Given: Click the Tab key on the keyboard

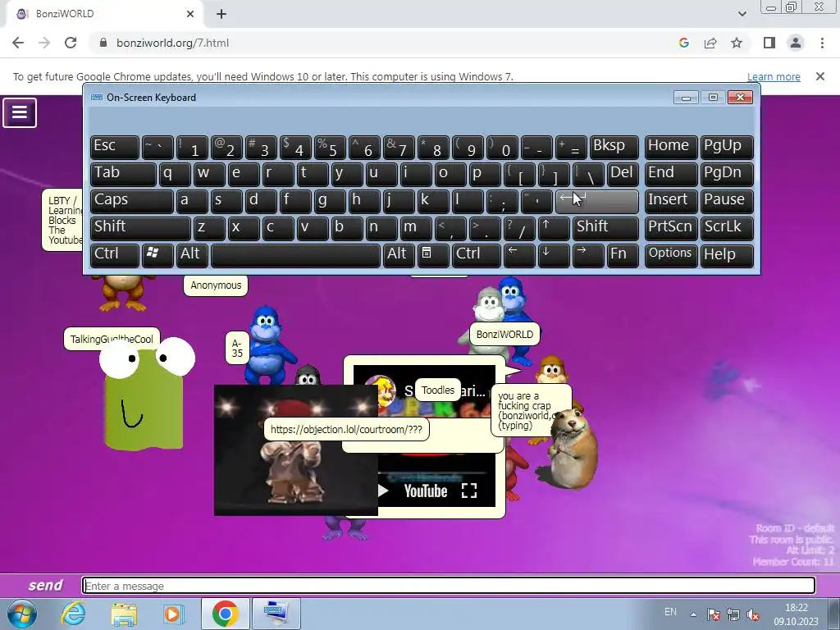Looking at the screenshot, I should coord(123,174).
